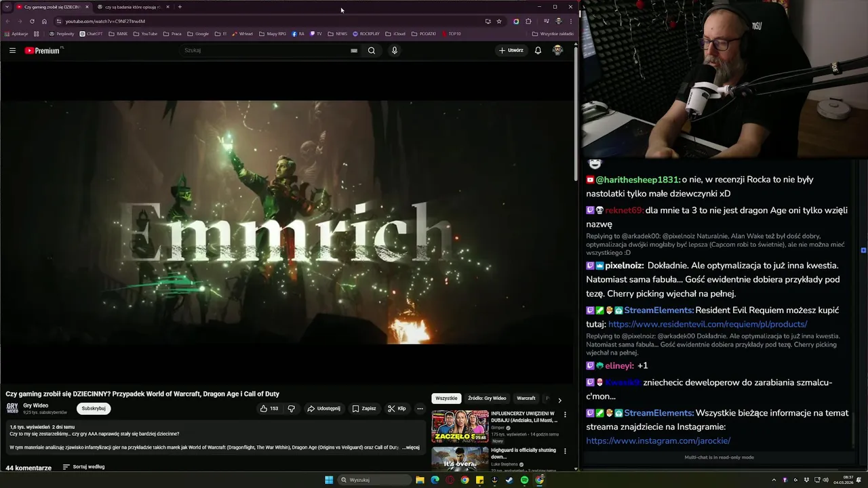Like the video with thumbs-up 153

pyautogui.click(x=269, y=409)
